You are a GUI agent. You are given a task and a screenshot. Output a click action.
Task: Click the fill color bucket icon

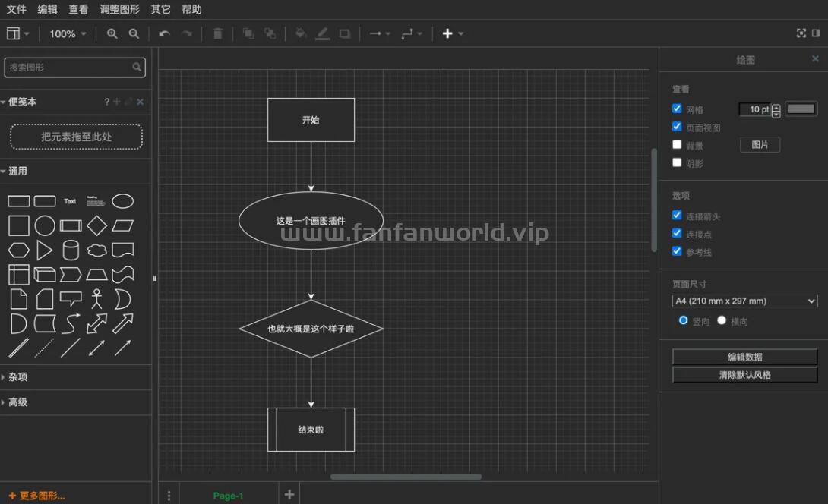click(x=301, y=33)
